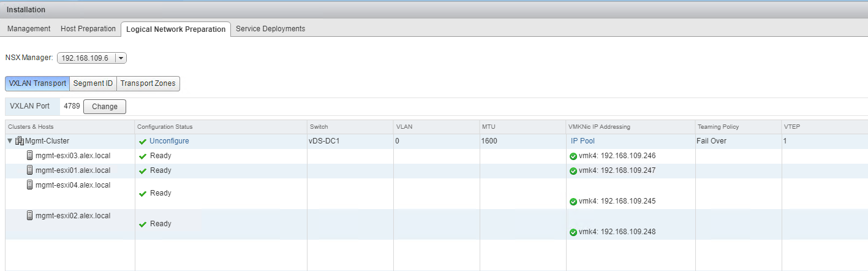
Task: Click host icon next to mgmt-esxi03.alex.local
Action: tap(30, 156)
